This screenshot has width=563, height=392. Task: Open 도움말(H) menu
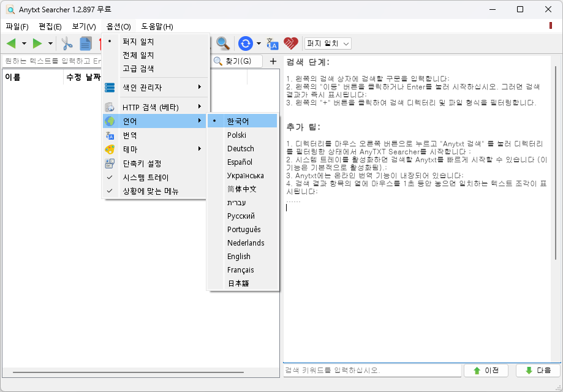pos(157,26)
